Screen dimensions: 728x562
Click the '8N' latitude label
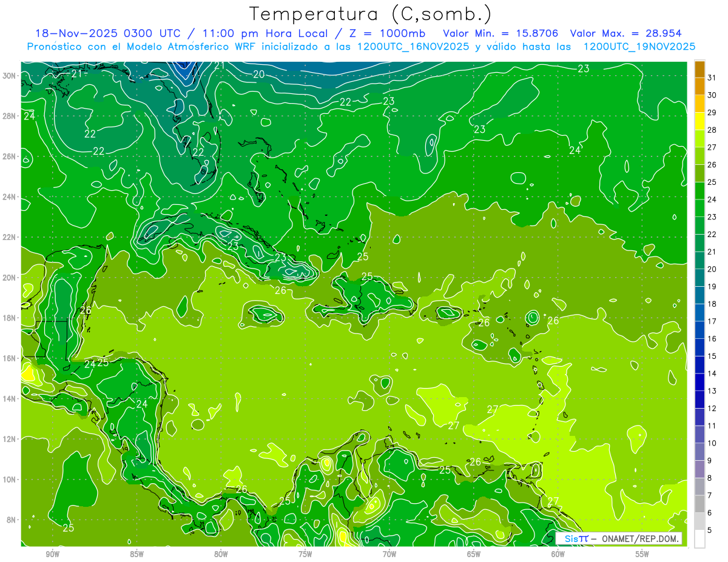point(11,520)
